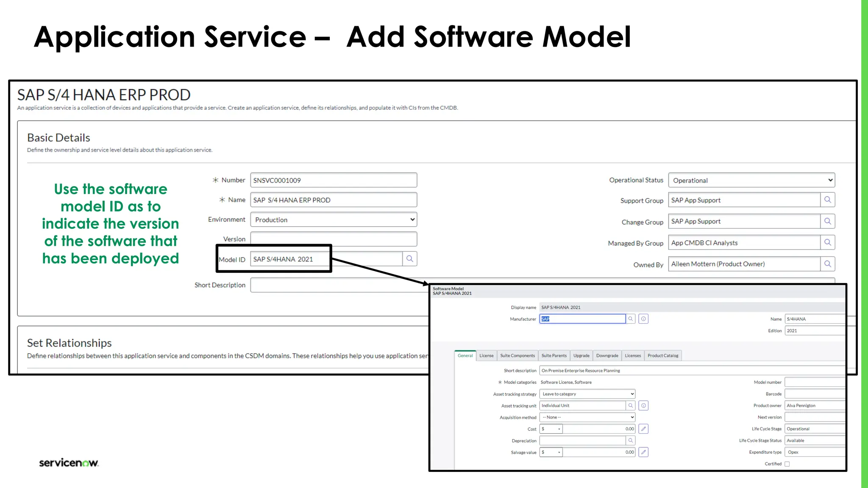This screenshot has width=868, height=488.
Task: Click the Product owner field Alva Pennigton
Action: [x=815, y=406]
